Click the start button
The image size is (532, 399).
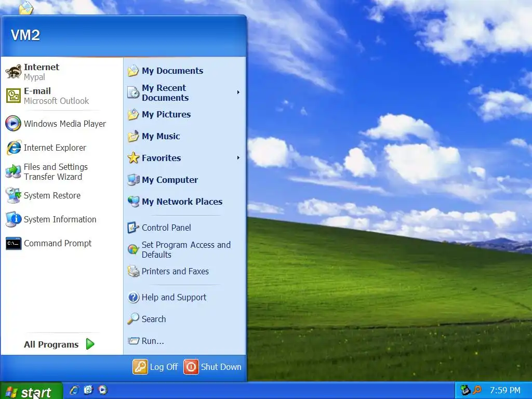31,391
